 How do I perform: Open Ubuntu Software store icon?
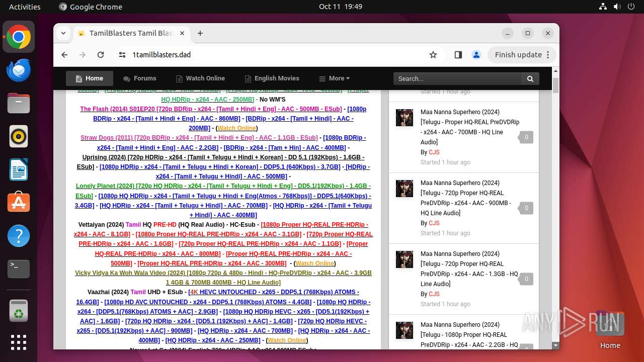[x=19, y=203]
